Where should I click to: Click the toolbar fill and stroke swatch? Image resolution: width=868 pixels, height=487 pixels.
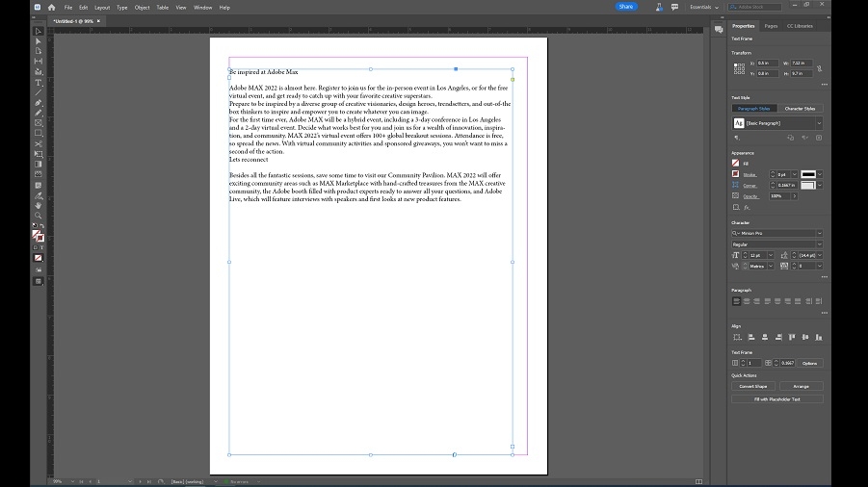coord(39,236)
